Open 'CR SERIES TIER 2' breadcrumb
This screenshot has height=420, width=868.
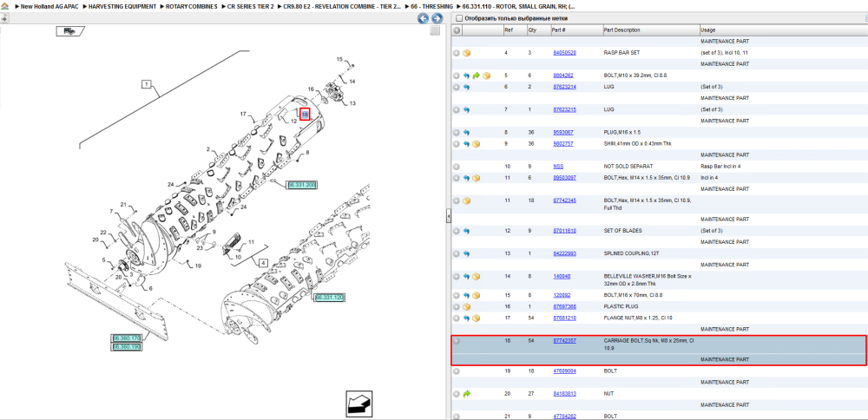tap(250, 6)
